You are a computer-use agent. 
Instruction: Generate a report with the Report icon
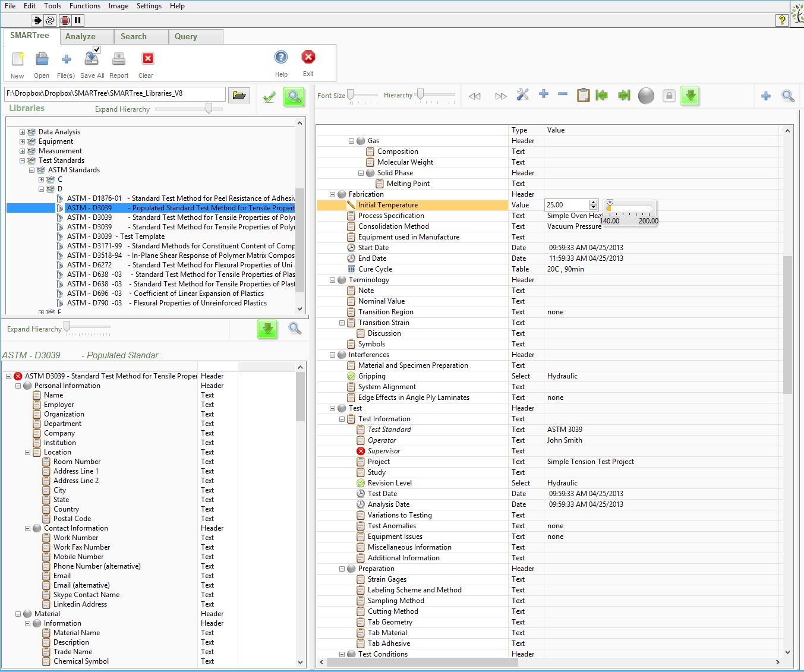pyautogui.click(x=119, y=59)
